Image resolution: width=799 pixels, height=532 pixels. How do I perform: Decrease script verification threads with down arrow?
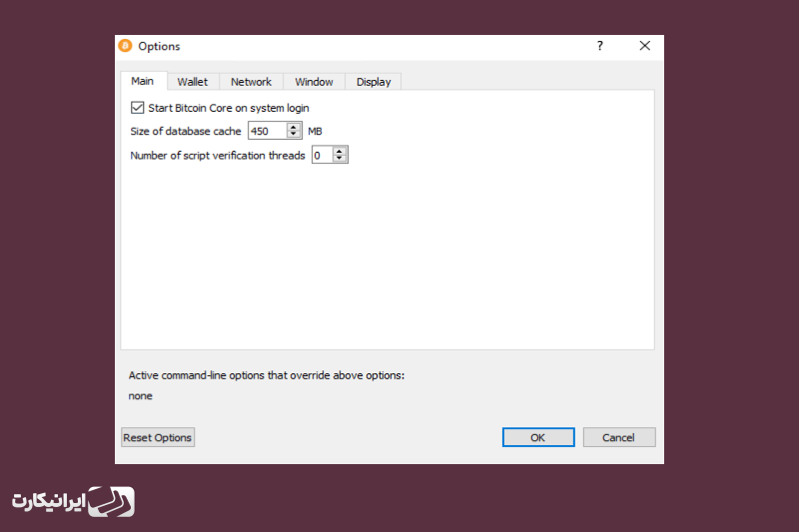coord(340,159)
